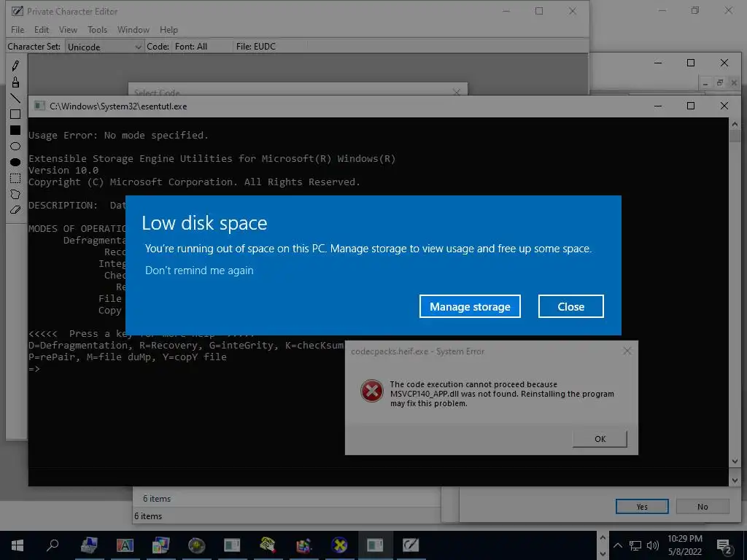Select the Freeform Selection tool
The image size is (747, 560).
pos(15,194)
